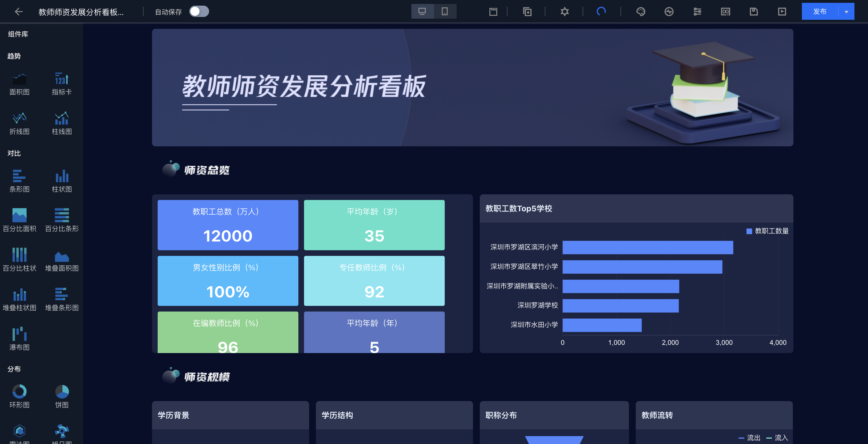868x444 pixels.
Task: Select the 柱线图 bar-line chart component
Action: pos(62,123)
